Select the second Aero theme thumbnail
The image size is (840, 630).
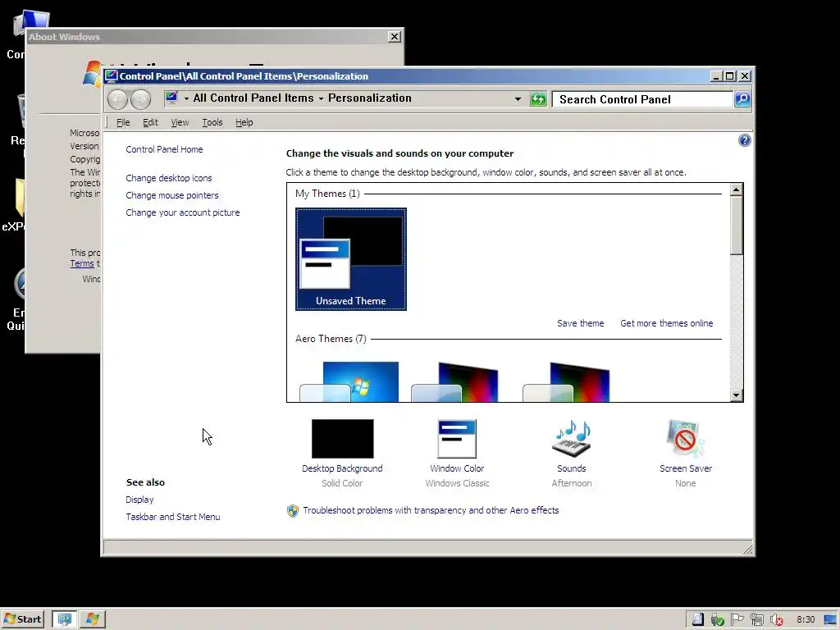454,381
